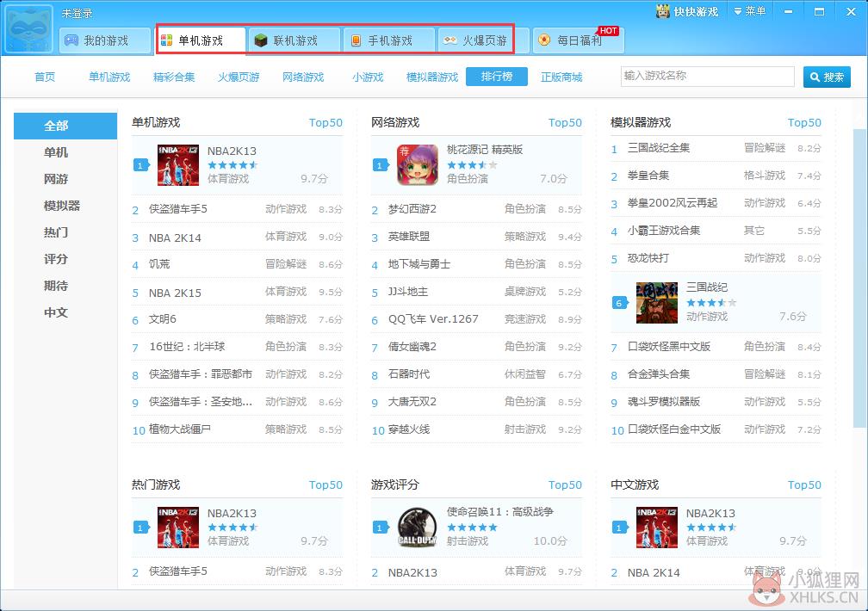The height and width of the screenshot is (611, 868).
Task: Click the phone icon of 手机游戏
Action: click(356, 40)
